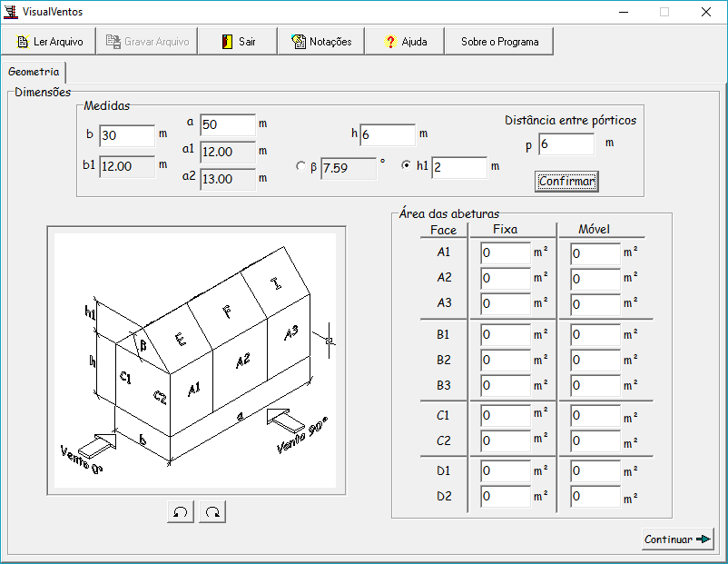Rotate the building diagram counterclockwise
Image resolution: width=728 pixels, height=564 pixels.
pyautogui.click(x=180, y=512)
